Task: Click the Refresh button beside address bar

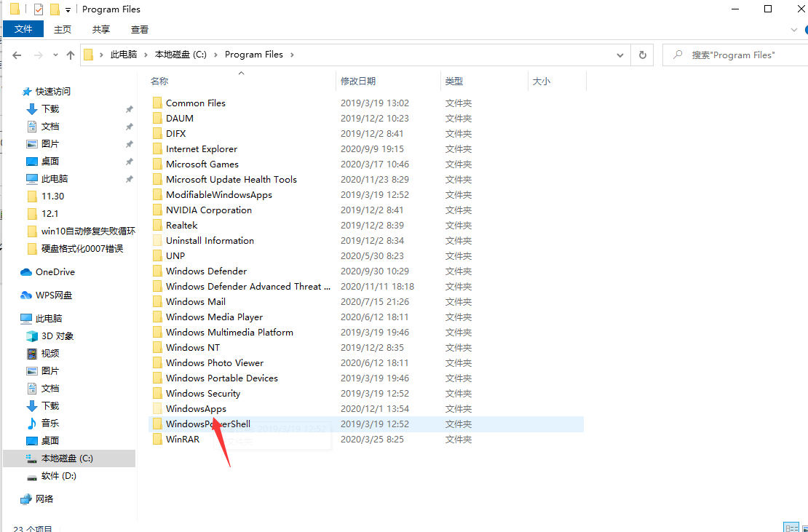Action: click(642, 55)
